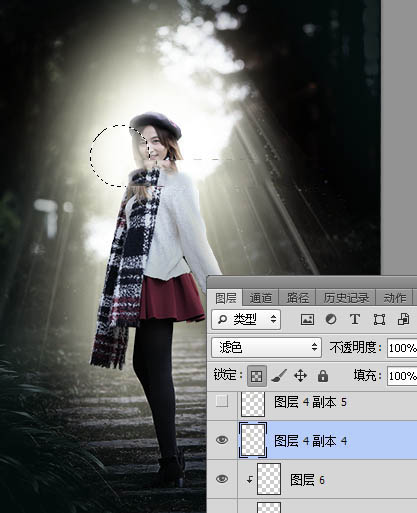Click the clipping mask arrow on 图层 6
The height and width of the screenshot is (513, 417).
tap(249, 479)
